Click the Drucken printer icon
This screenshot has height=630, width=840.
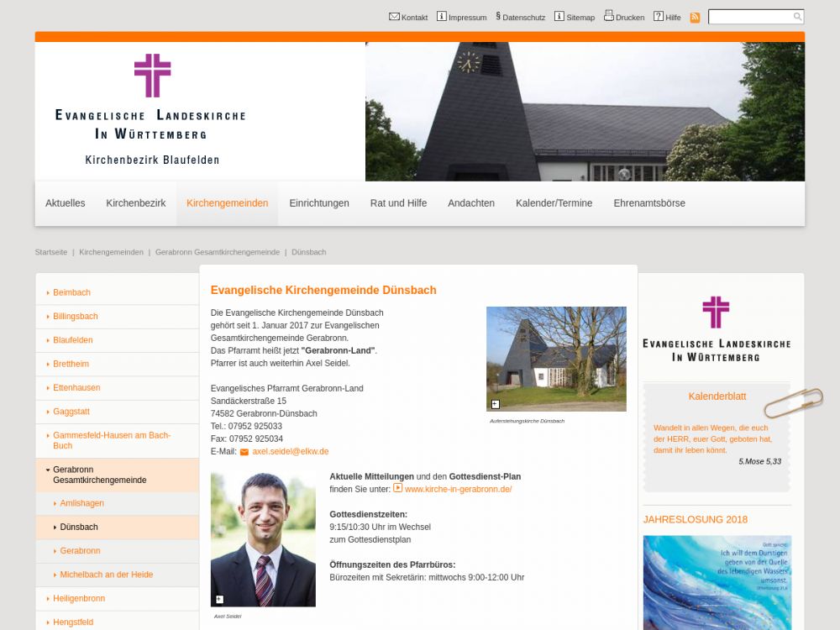click(x=609, y=16)
